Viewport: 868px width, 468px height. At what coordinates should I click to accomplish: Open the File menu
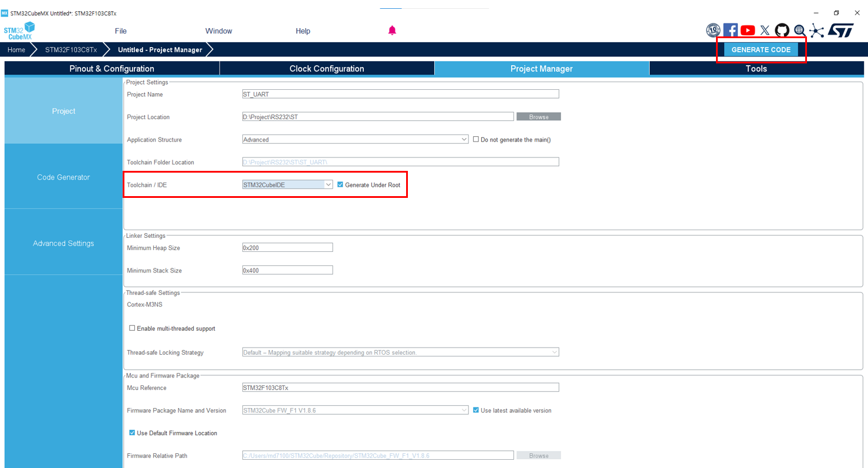click(x=120, y=31)
